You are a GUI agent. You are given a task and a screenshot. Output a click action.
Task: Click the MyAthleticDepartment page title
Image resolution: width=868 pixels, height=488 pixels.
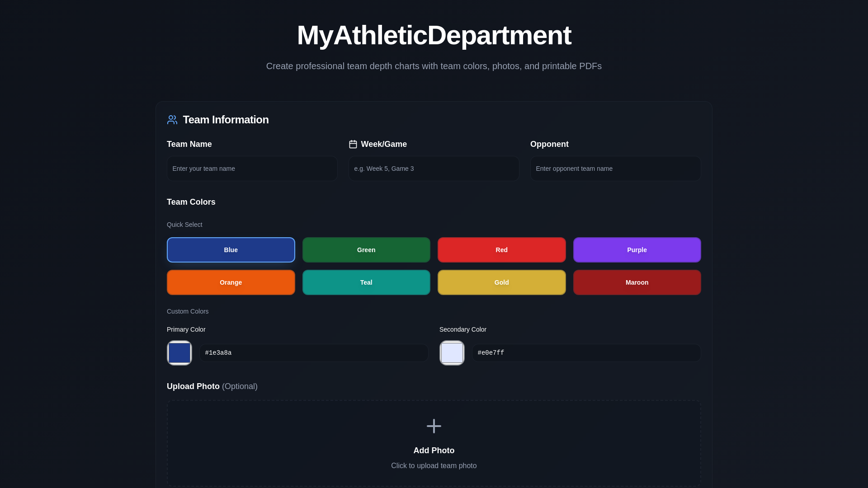coord(434,35)
